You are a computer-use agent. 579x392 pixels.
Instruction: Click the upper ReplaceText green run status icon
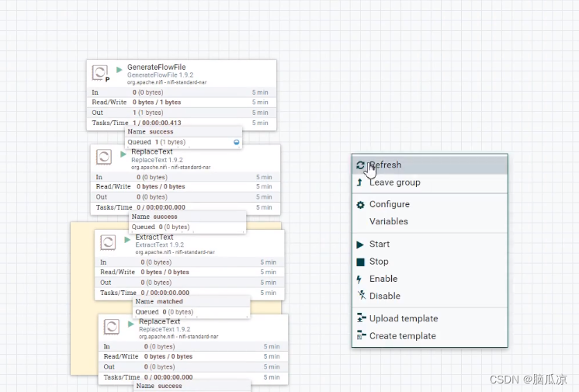pos(123,154)
